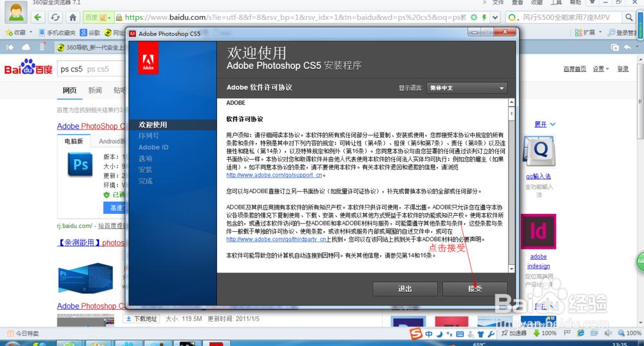
Task: Open the 工具 menu in 360 browser
Action: (556, 3)
